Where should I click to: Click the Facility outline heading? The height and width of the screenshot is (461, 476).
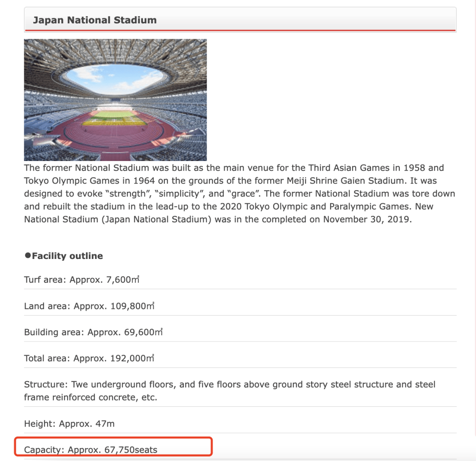pyautogui.click(x=67, y=256)
